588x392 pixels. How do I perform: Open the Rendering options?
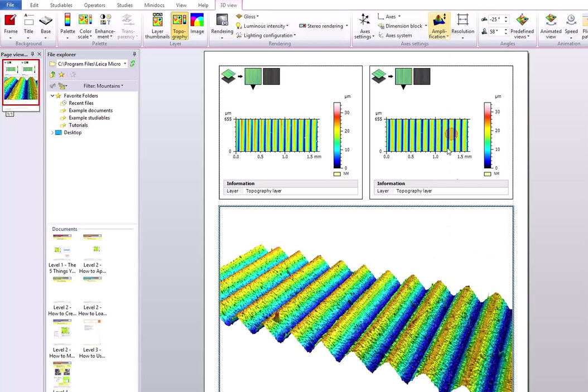coord(222,25)
